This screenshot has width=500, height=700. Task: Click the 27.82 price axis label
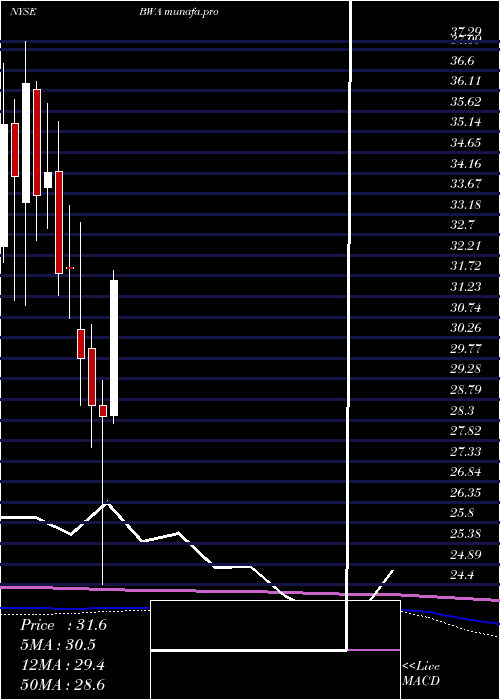pyautogui.click(x=465, y=431)
